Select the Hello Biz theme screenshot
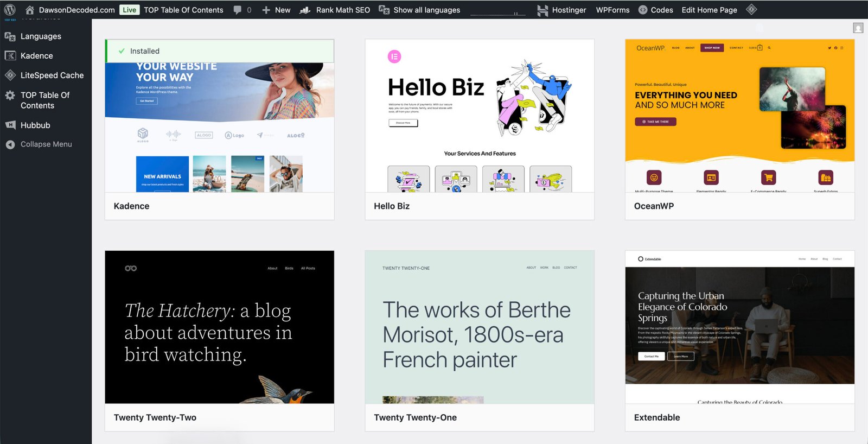 [480, 116]
